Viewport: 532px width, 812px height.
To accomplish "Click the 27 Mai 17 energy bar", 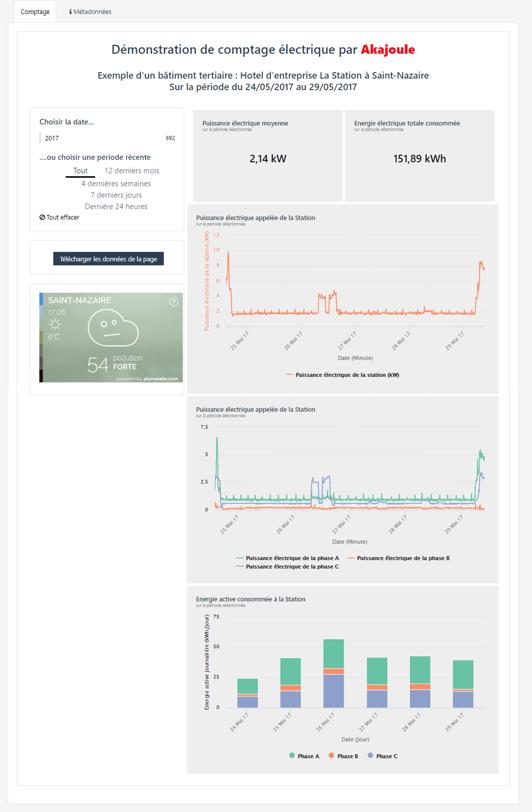I will (x=377, y=683).
